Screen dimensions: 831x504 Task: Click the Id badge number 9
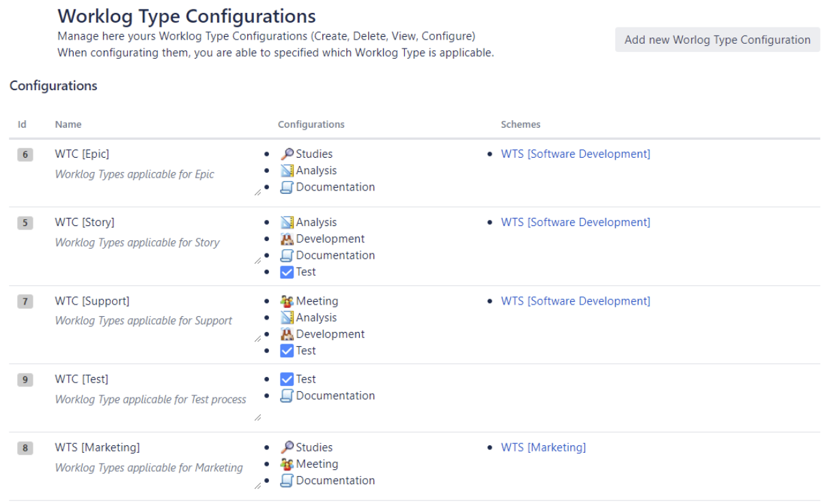[x=25, y=380]
